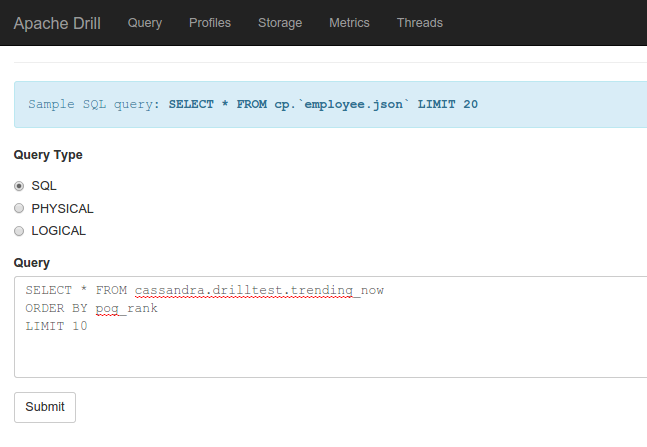Screen dimensions: 647x447
Task: Open the Threads navigation item
Action: pos(420,23)
